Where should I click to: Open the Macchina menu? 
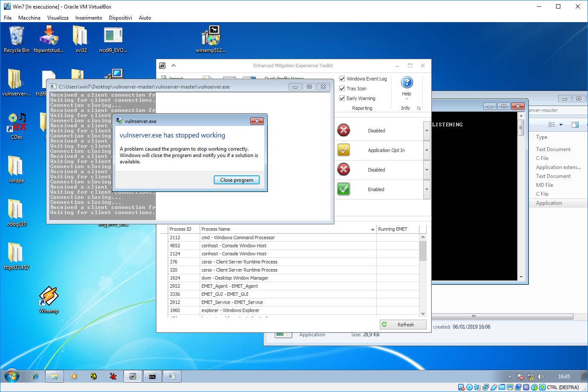point(29,18)
